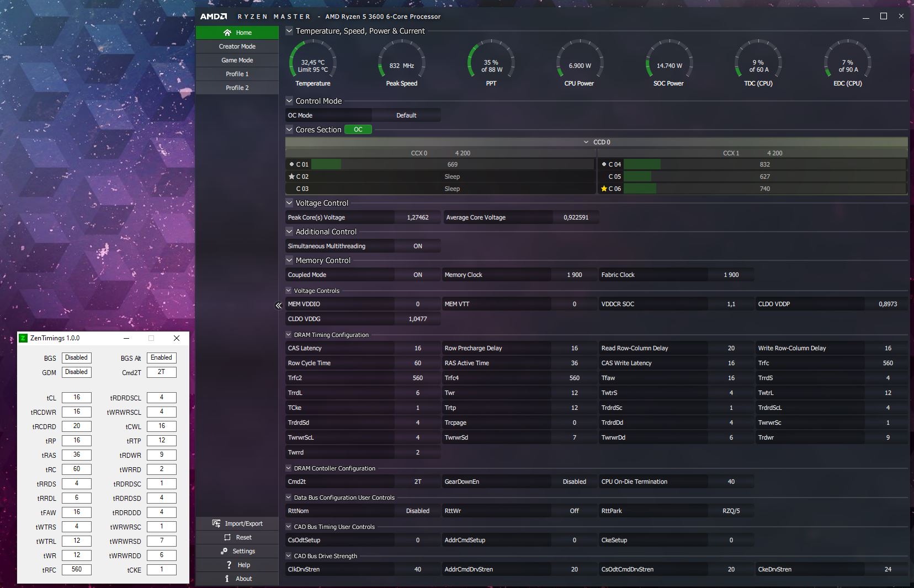The image size is (914, 588).
Task: Maximize the Ryzen Master window
Action: click(884, 17)
